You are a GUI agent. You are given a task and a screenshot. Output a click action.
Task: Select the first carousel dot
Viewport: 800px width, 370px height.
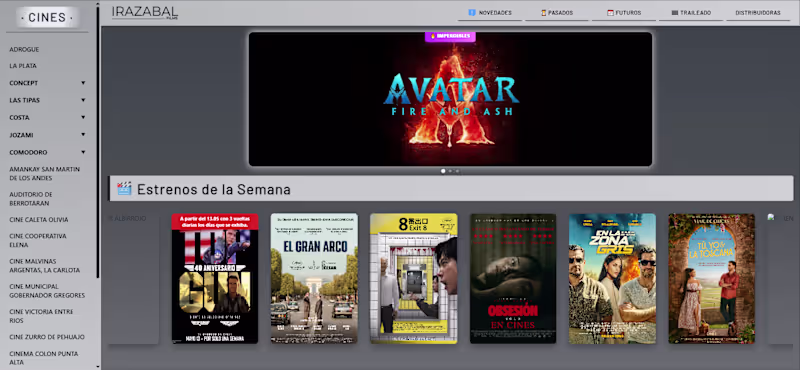point(443,171)
